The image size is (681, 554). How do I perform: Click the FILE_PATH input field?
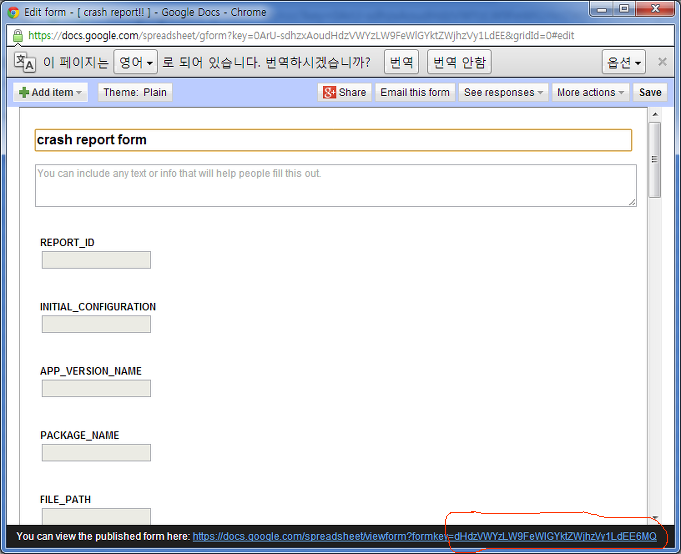tap(96, 516)
